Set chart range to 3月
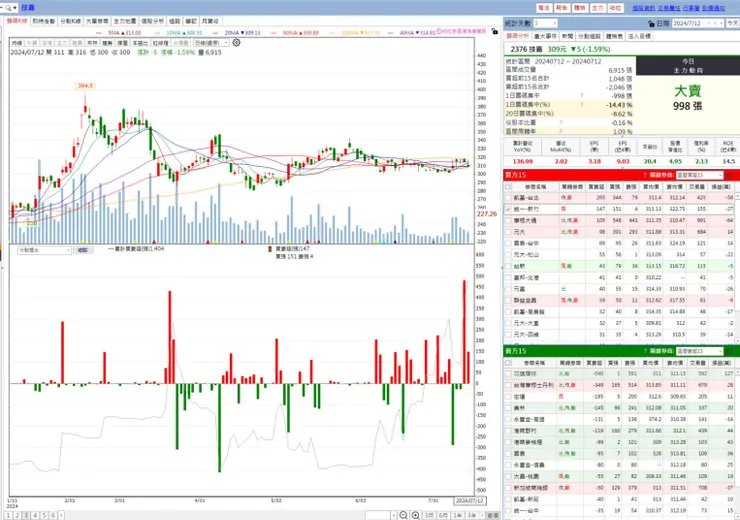This screenshot has height=520, width=740. [x=429, y=516]
